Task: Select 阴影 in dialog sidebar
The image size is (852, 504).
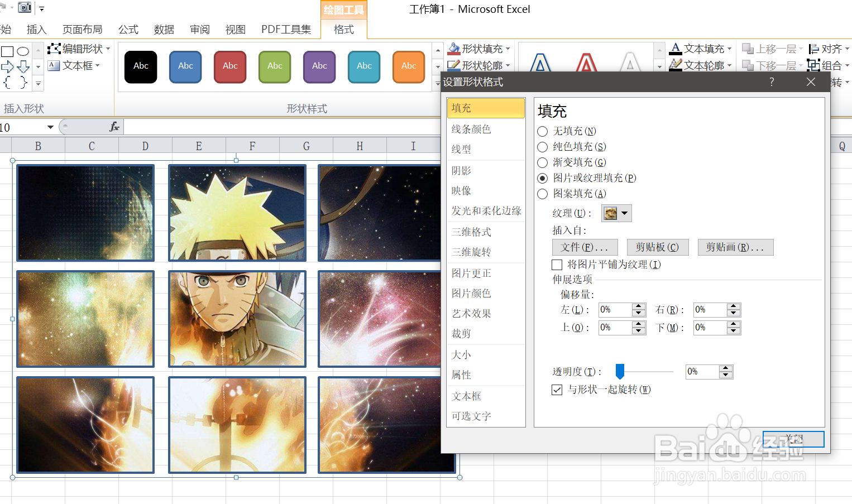Action: 486,170
